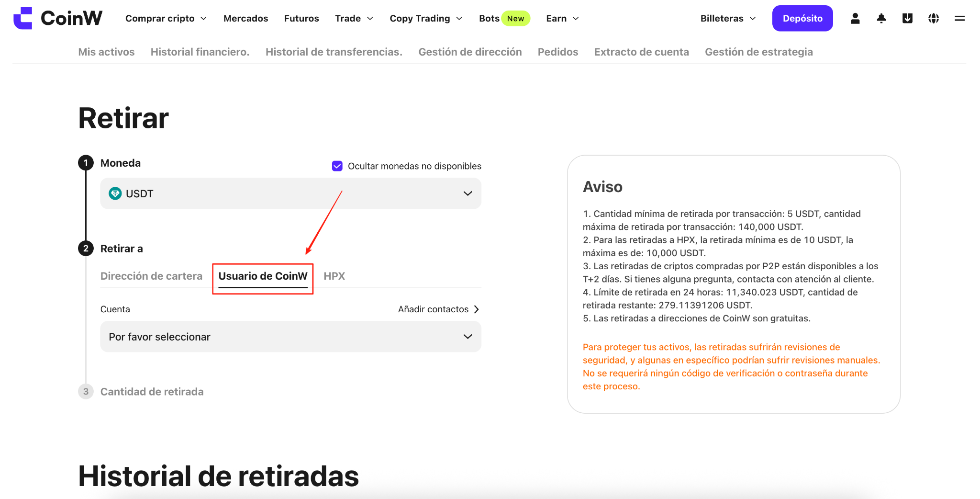This screenshot has width=980, height=499.
Task: Expand the Copy Trading menu
Action: tap(426, 18)
